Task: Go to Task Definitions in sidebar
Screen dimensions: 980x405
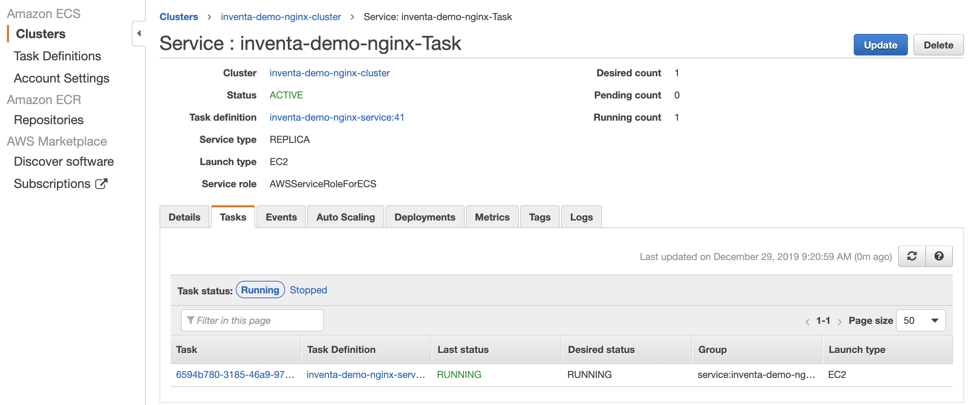Action: point(58,56)
